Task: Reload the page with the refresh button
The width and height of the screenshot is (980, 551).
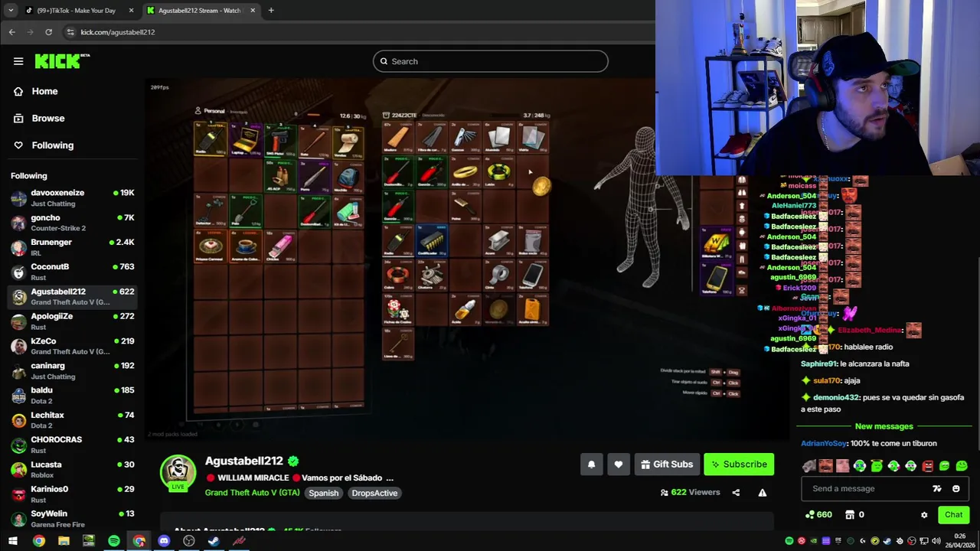Action: (x=48, y=32)
